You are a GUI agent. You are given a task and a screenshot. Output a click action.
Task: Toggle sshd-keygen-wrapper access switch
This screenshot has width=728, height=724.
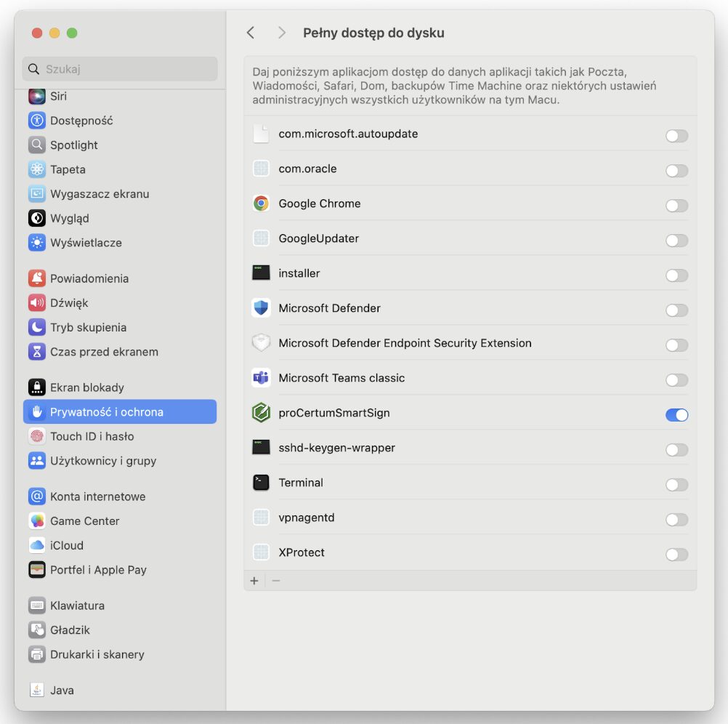point(676,449)
